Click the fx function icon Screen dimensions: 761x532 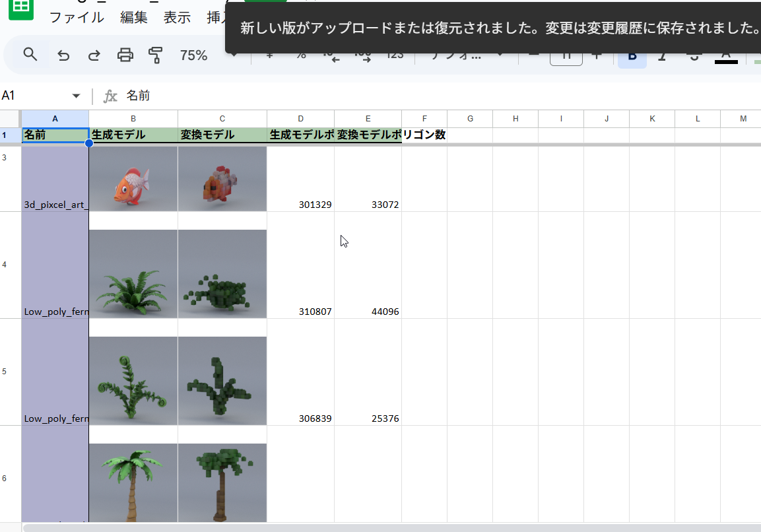pyautogui.click(x=110, y=96)
